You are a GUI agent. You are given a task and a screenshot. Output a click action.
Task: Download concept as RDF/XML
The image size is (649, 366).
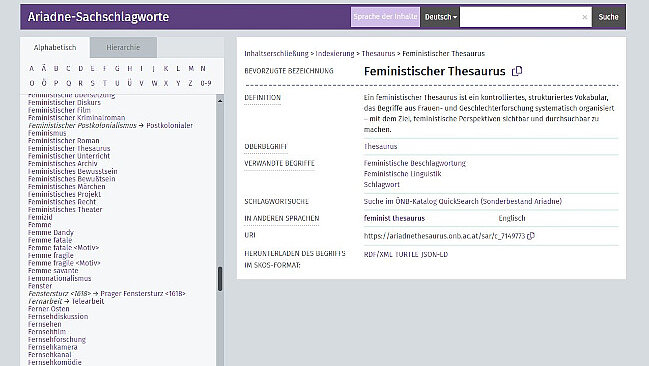point(378,254)
